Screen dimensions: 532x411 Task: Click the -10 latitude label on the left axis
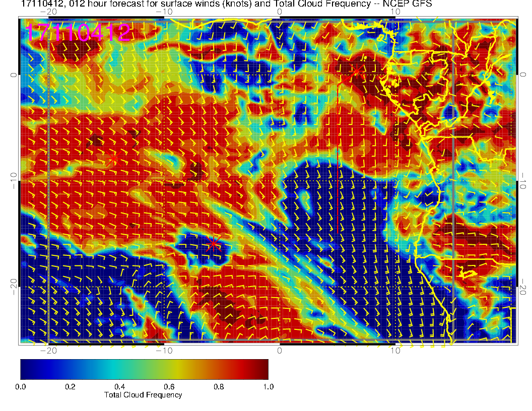click(14, 181)
